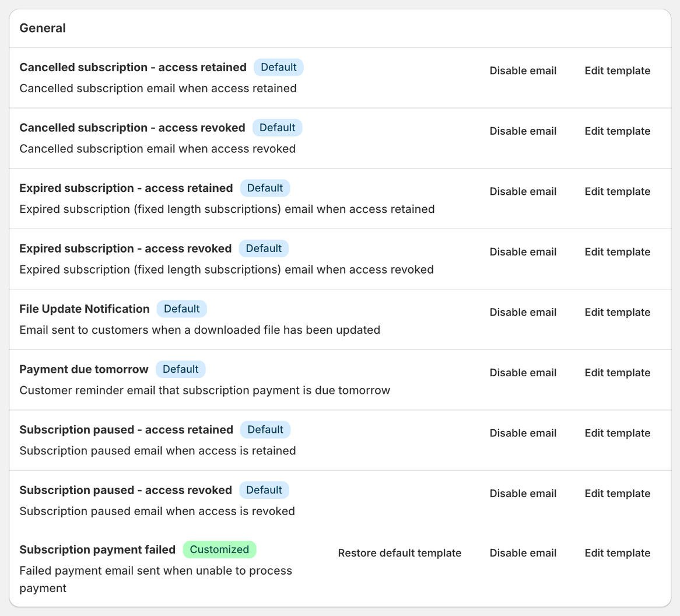
Task: Edit template for Subscription paused - access retained
Action: (617, 433)
